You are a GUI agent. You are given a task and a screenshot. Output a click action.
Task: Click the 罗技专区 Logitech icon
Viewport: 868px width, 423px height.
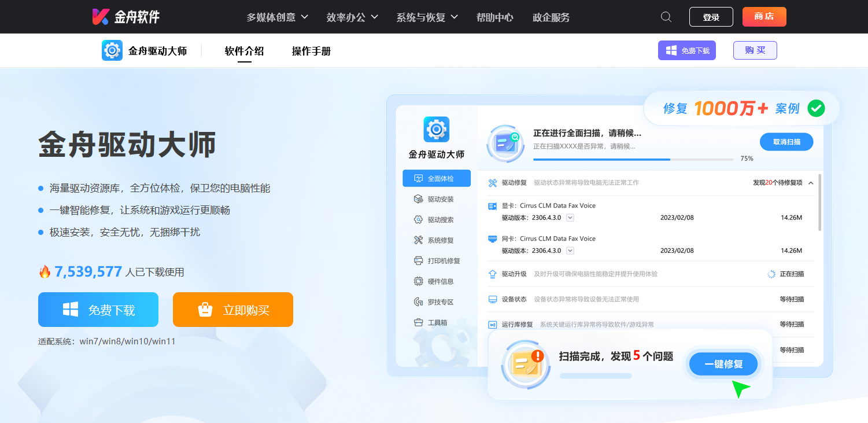click(419, 302)
